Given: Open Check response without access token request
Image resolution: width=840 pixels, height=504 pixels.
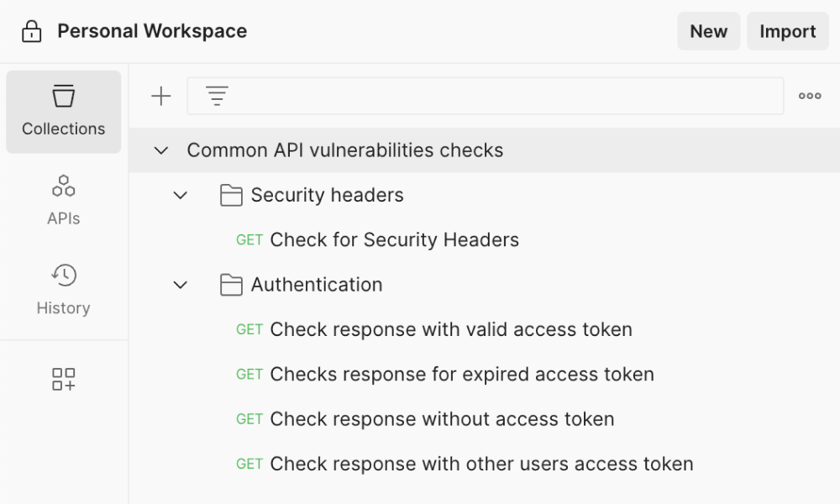Looking at the screenshot, I should 442,419.
